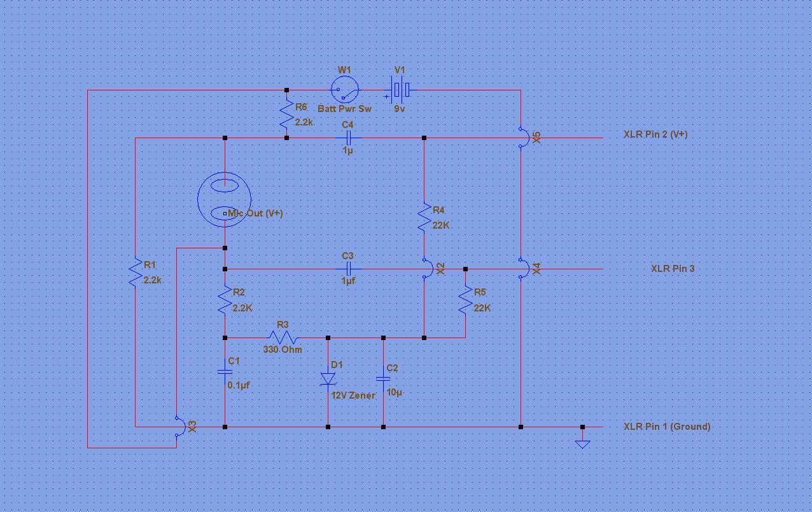This screenshot has height=512, width=812.
Task: Click the C3 1µf capacitor symbol
Action: pos(347,269)
